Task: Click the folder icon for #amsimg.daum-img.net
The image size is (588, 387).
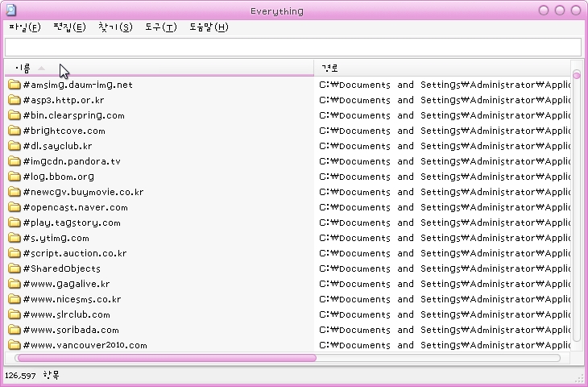Action: [14, 85]
